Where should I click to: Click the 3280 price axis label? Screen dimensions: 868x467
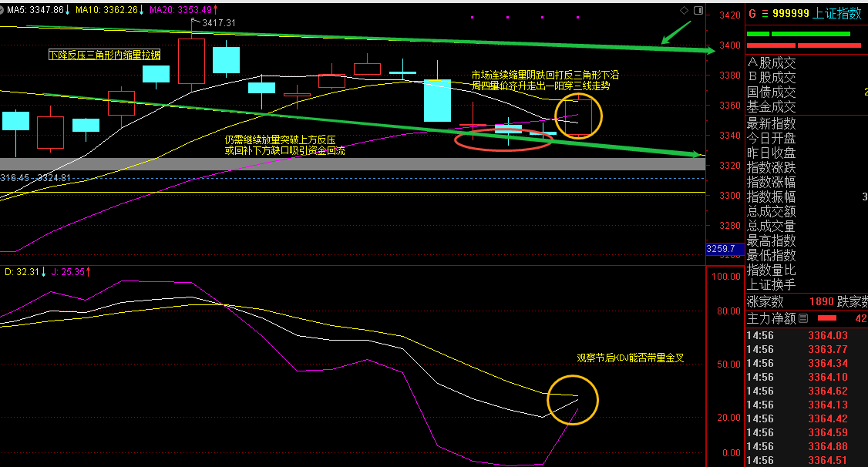click(729, 226)
